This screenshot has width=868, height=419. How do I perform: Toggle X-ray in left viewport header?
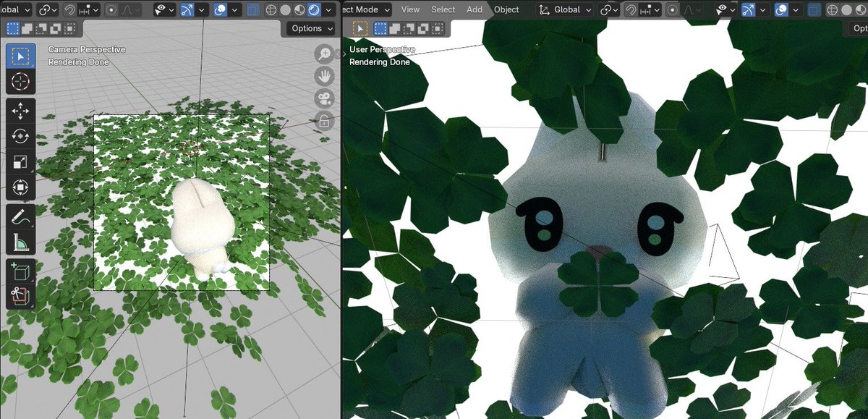(x=252, y=9)
